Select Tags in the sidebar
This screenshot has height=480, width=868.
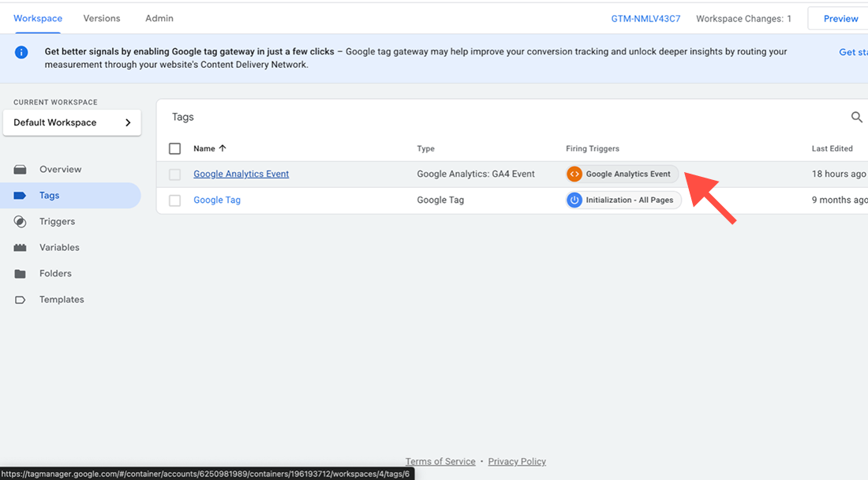49,196
